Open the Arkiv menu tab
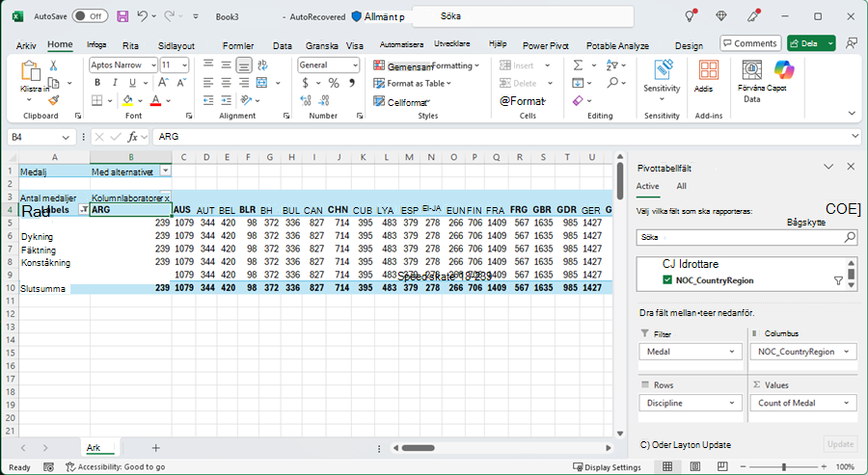The width and height of the screenshot is (868, 475). point(26,46)
